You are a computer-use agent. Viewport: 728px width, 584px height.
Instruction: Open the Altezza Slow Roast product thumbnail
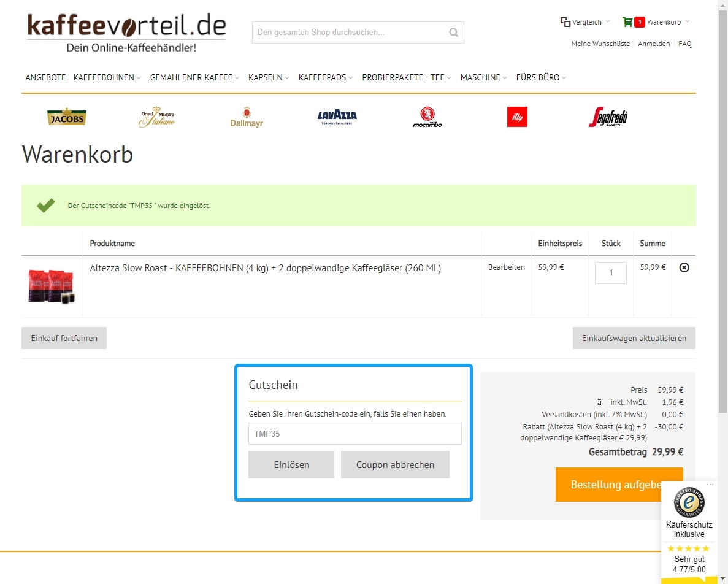point(52,286)
